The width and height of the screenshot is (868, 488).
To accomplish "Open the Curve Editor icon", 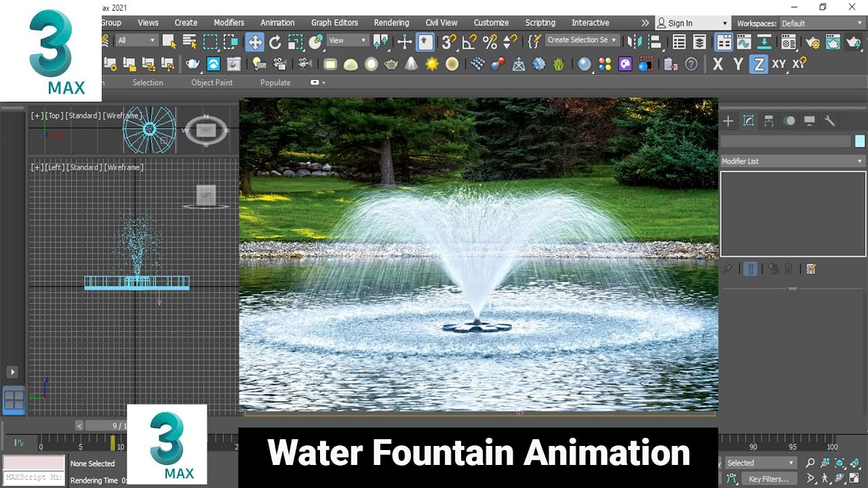I will point(744,43).
